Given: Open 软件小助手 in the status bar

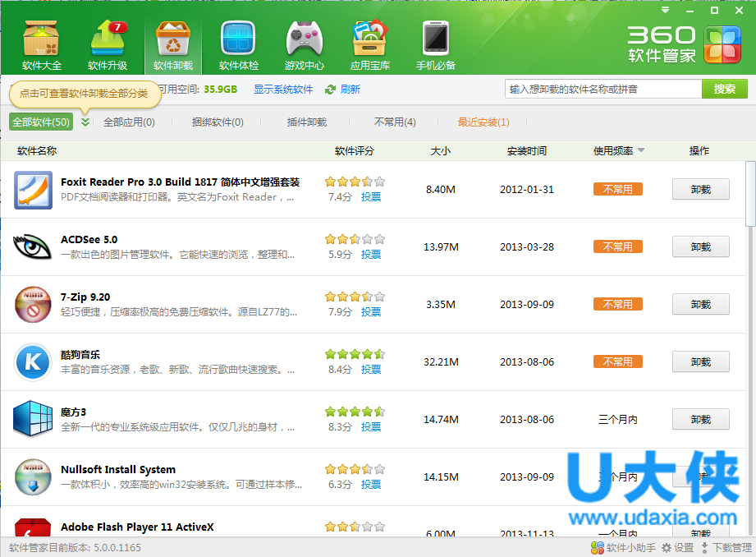Looking at the screenshot, I should 624,548.
